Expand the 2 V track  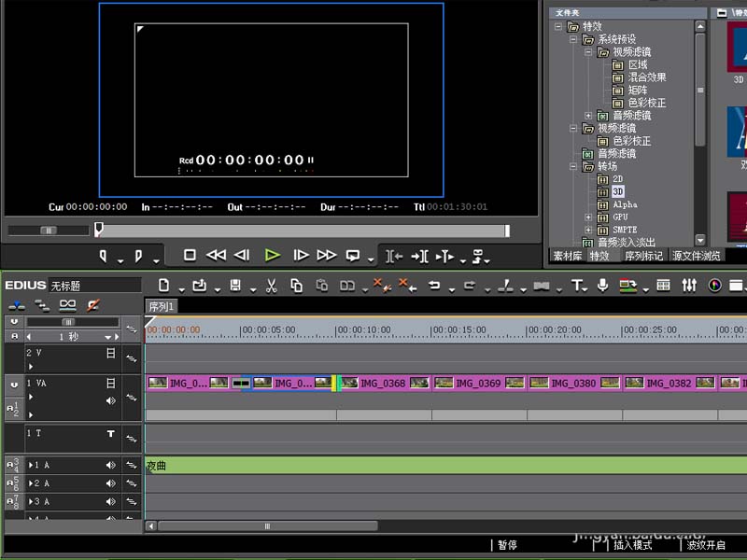click(31, 367)
